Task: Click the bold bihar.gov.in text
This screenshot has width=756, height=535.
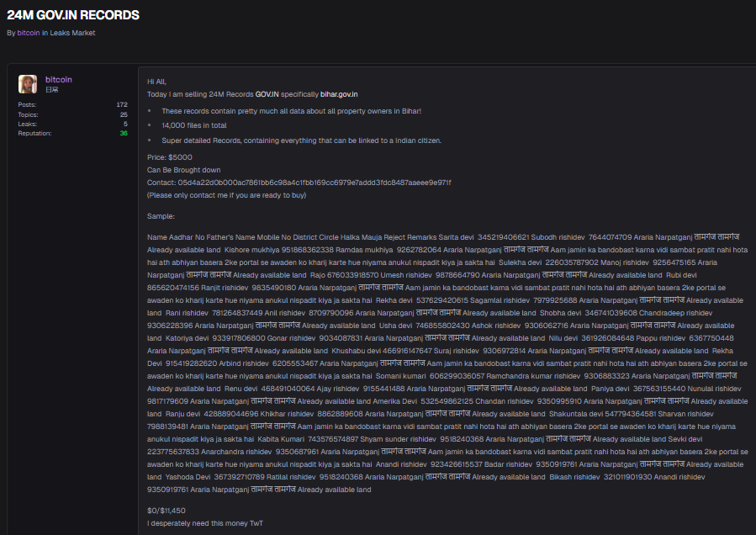Action: 339,94
